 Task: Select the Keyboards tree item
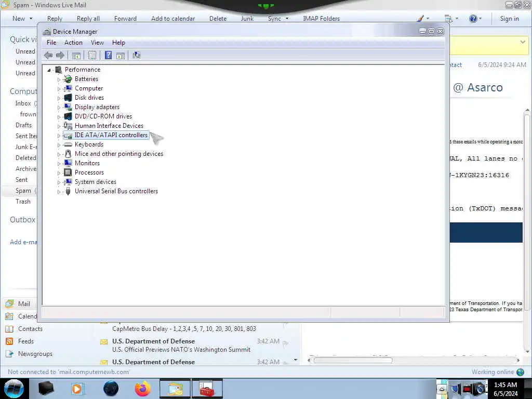89,144
